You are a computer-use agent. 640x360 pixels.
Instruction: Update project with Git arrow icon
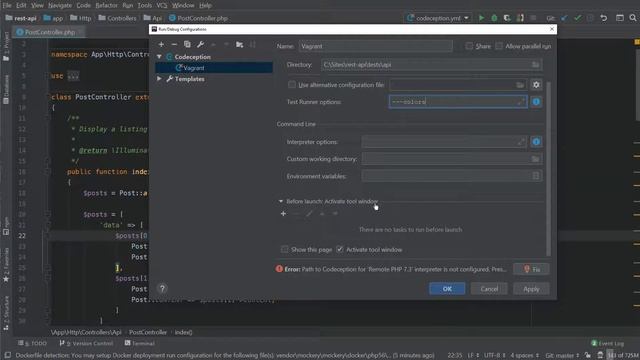(x=564, y=18)
